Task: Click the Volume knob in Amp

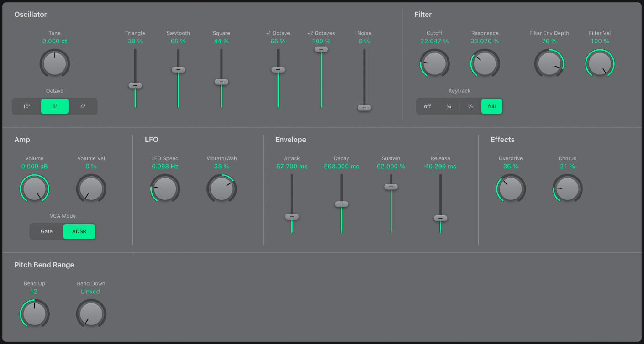Action: click(34, 188)
